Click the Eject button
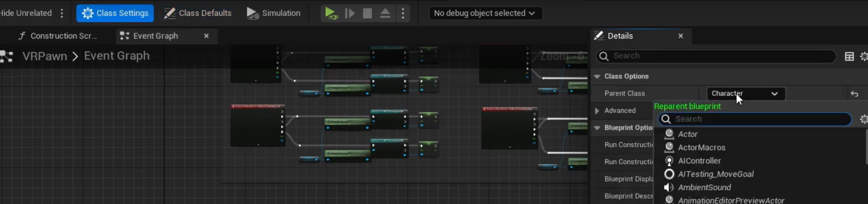Image resolution: width=868 pixels, height=204 pixels. pyautogui.click(x=385, y=13)
